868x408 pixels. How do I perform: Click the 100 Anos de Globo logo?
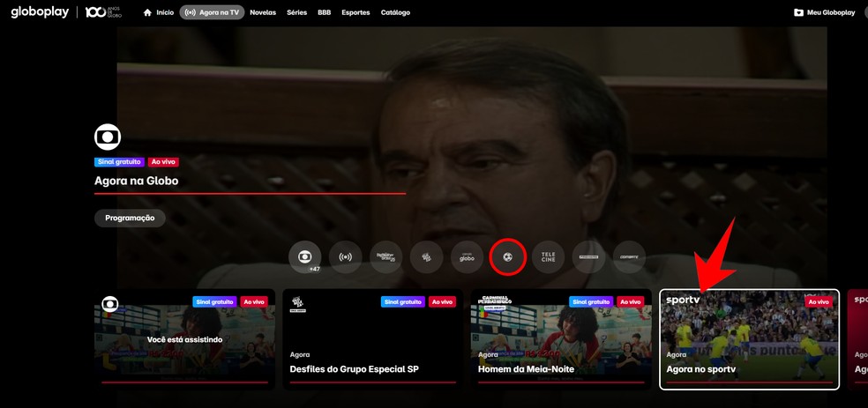click(103, 12)
